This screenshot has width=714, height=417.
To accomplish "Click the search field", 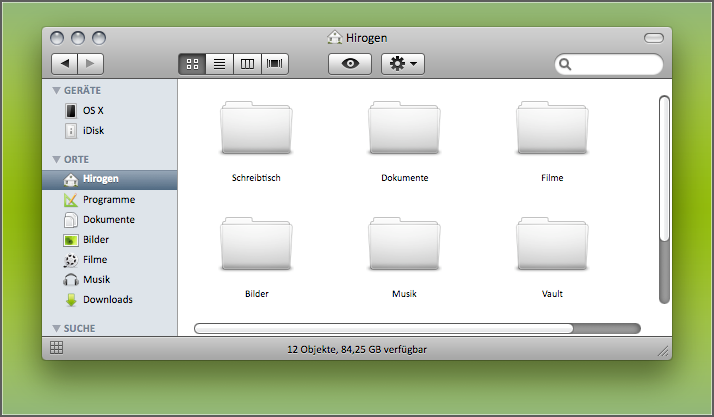I will coord(609,64).
